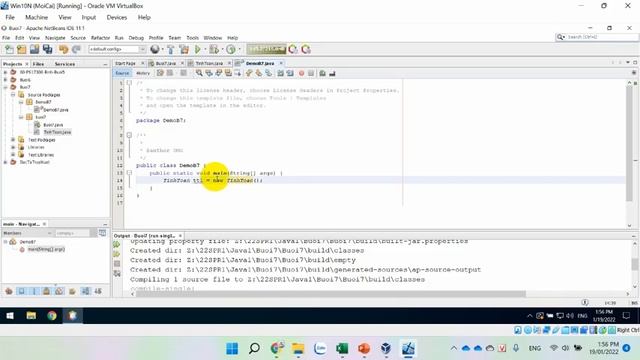Click the Stop icon in Output panel
This screenshot has height=360, width=640.
(x=117, y=264)
